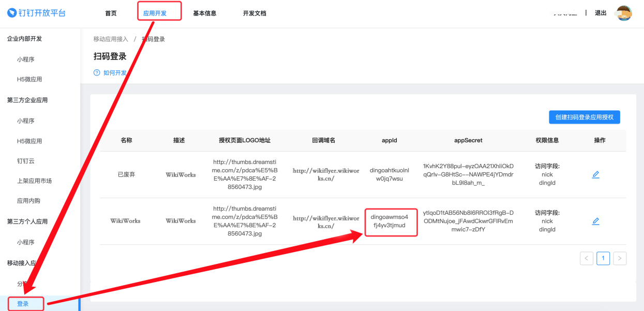Open the user avatar in the header

(624, 13)
